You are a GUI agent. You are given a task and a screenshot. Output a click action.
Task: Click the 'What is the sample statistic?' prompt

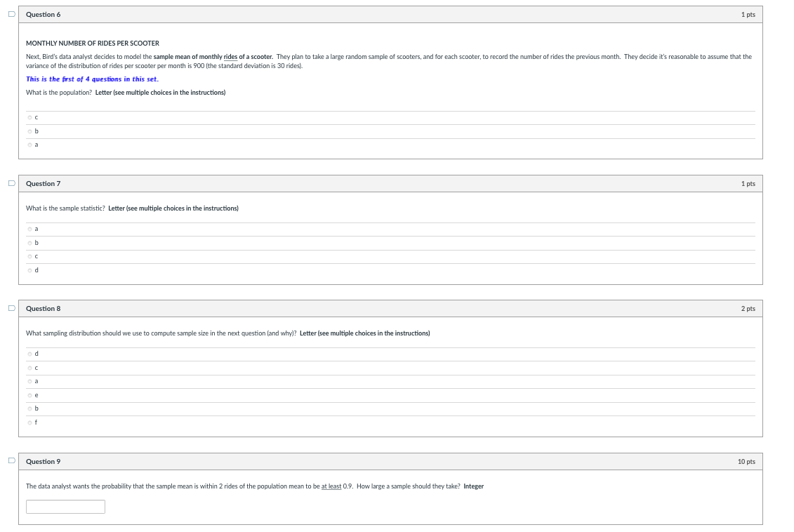(65, 208)
